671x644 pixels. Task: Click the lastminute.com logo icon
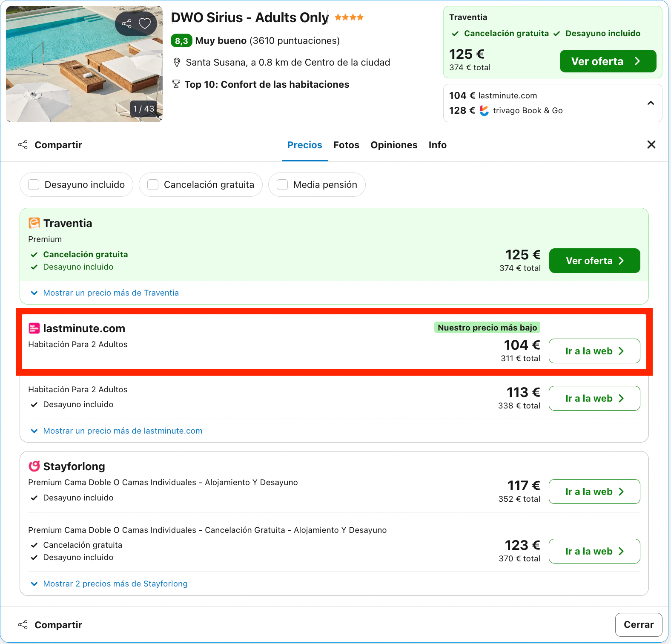(34, 328)
